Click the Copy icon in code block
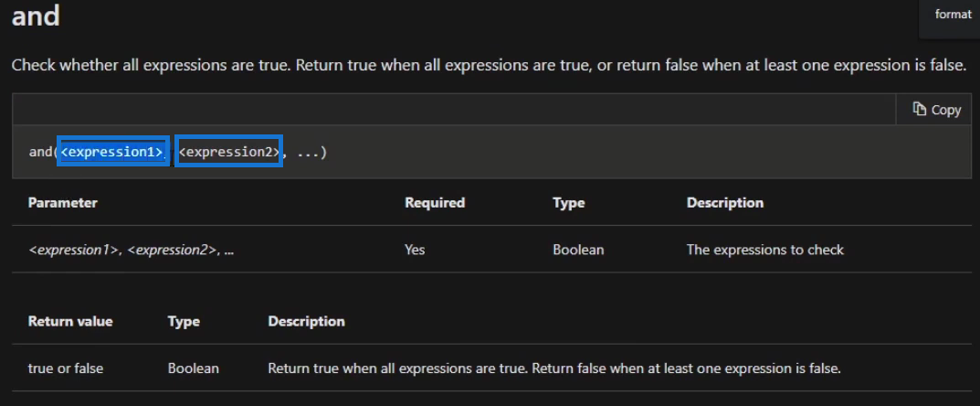The image size is (980, 406). pos(919,110)
